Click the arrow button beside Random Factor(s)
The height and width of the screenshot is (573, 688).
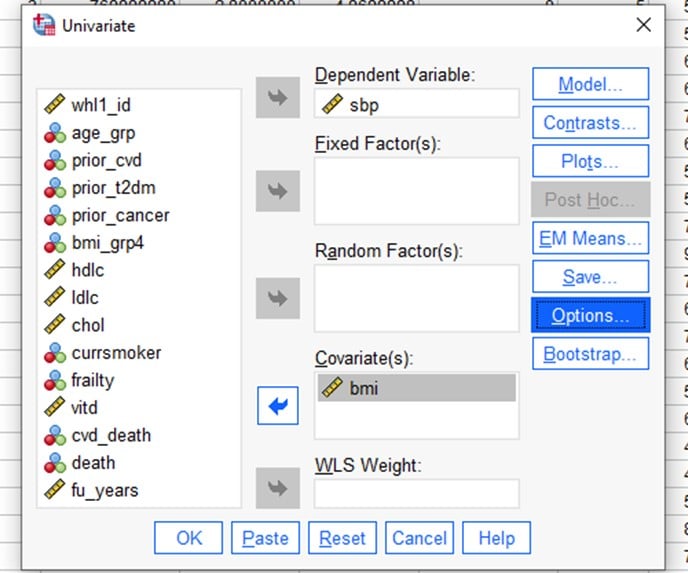(x=277, y=297)
